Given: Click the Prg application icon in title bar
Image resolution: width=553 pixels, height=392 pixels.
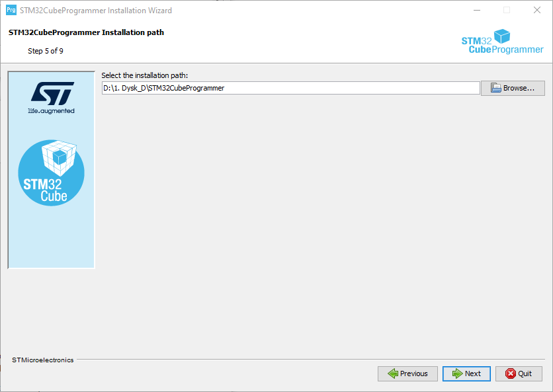Looking at the screenshot, I should coord(11,10).
